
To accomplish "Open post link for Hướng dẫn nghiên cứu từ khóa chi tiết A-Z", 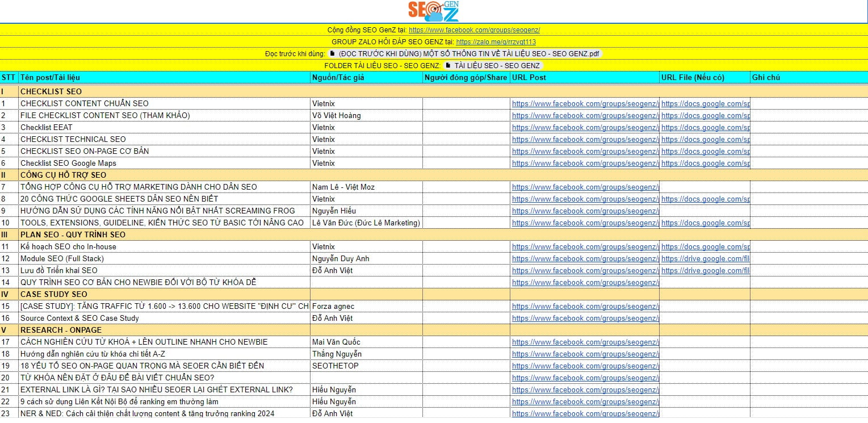I will 585,354.
